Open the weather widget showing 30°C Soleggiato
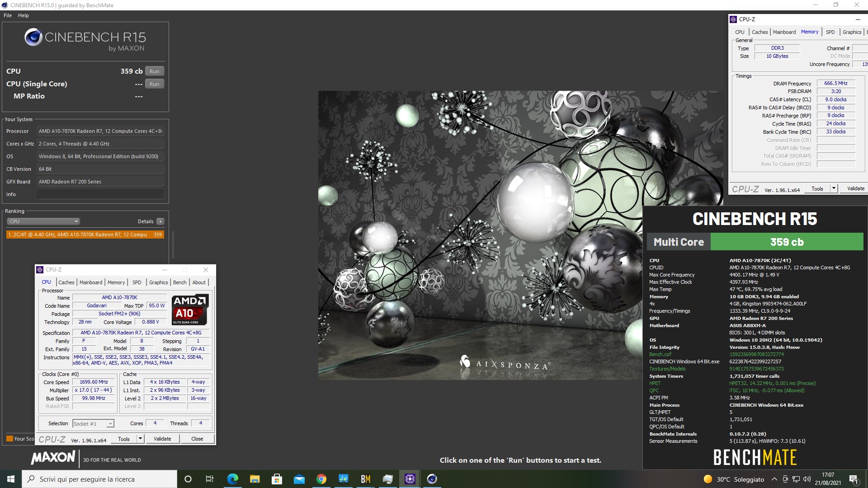 pyautogui.click(x=734, y=479)
